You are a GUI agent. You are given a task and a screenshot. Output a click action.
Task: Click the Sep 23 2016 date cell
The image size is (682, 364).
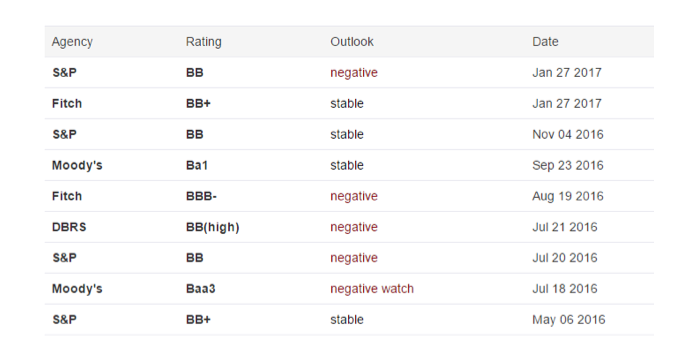(568, 165)
